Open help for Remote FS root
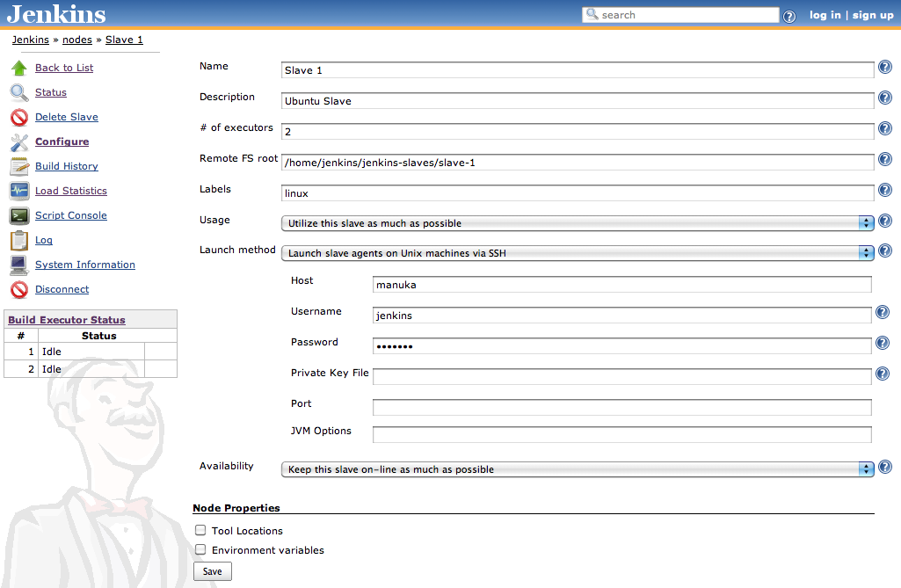The width and height of the screenshot is (901, 588). [885, 159]
